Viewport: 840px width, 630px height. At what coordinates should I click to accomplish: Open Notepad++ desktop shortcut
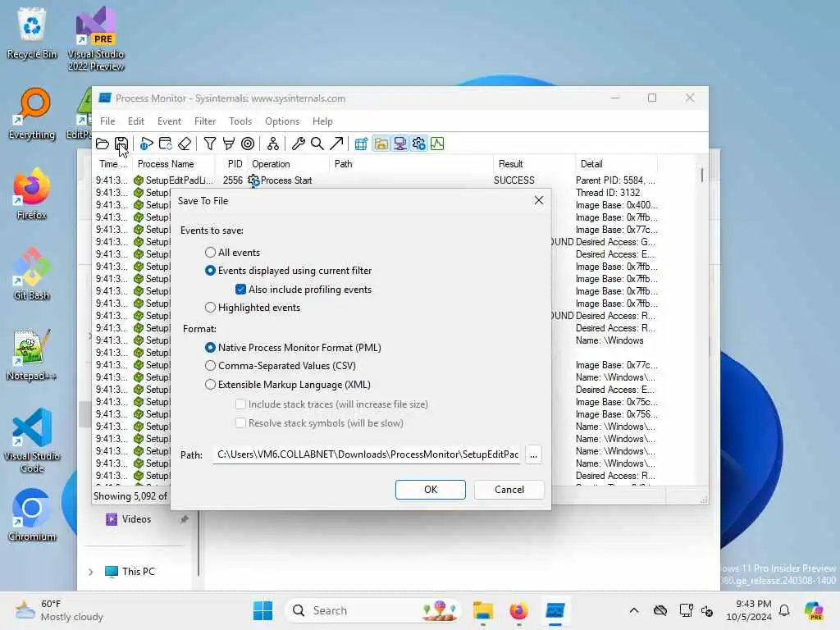32,354
